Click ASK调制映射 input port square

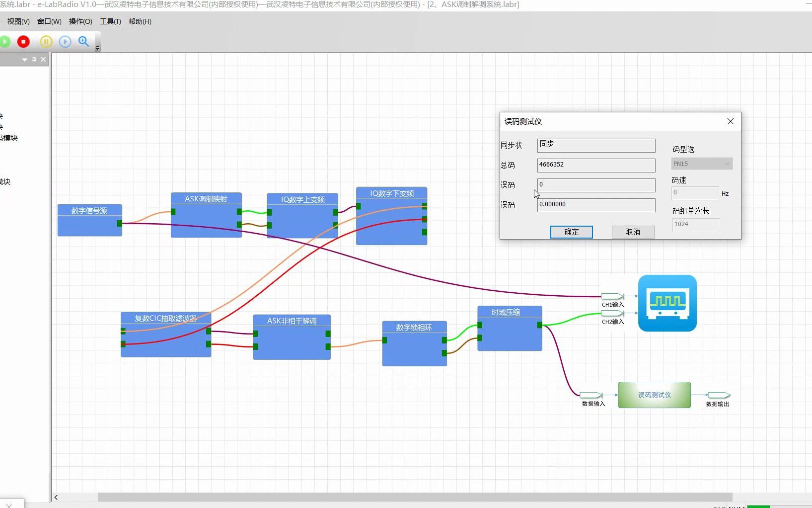pos(173,212)
